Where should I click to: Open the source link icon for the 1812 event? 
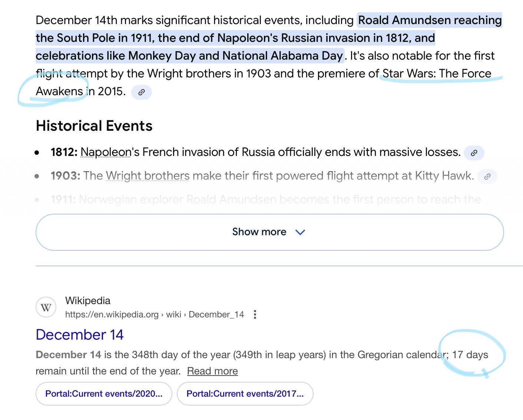point(474,153)
